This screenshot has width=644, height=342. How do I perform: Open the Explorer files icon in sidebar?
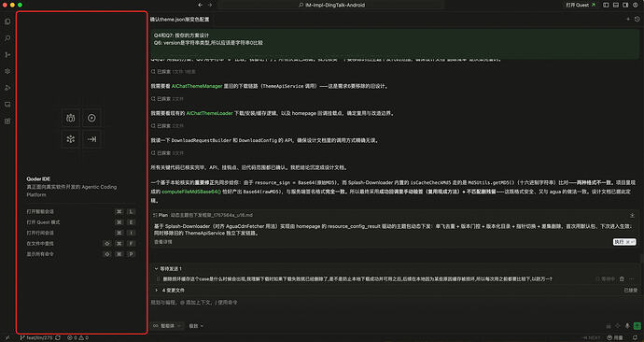pyautogui.click(x=7, y=21)
